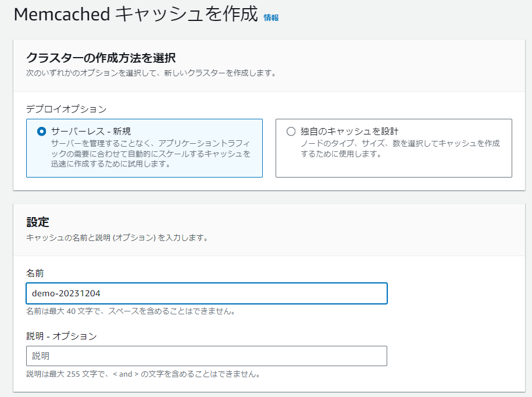Click the 名前 input field
This screenshot has height=397, width=532.
(x=206, y=293)
